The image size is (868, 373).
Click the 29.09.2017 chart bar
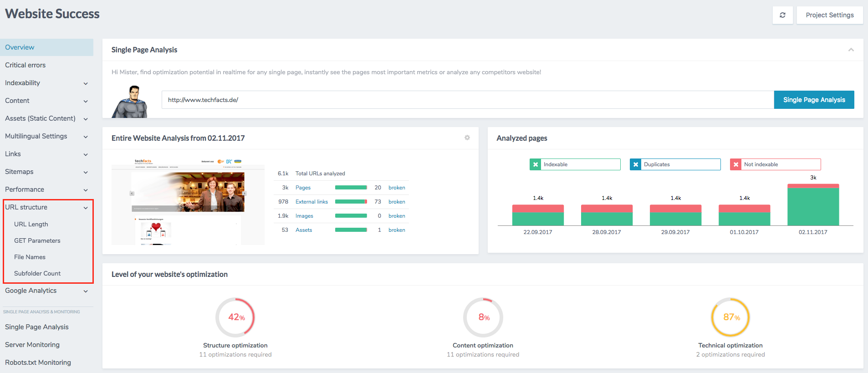[x=675, y=215]
